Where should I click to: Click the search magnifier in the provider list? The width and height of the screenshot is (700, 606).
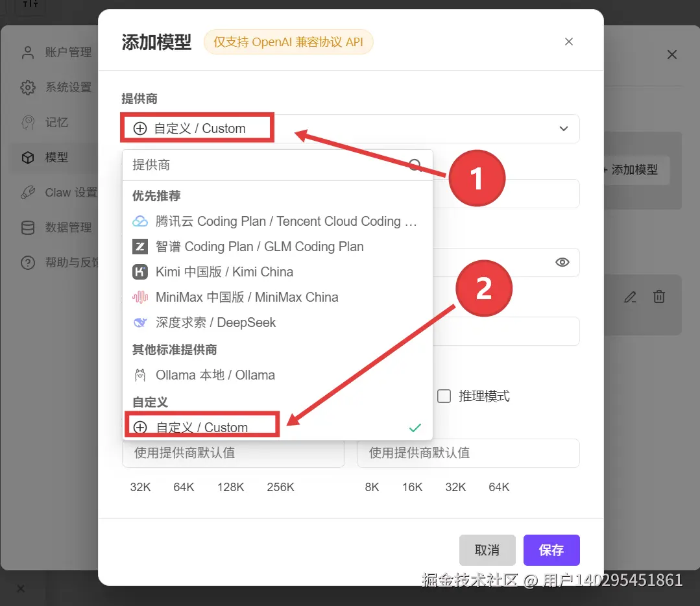point(415,165)
